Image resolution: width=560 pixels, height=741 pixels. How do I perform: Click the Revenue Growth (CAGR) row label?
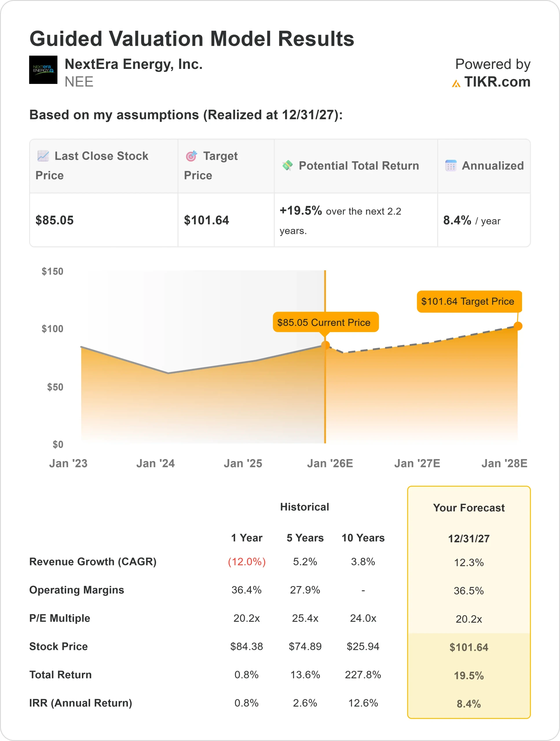click(x=93, y=562)
